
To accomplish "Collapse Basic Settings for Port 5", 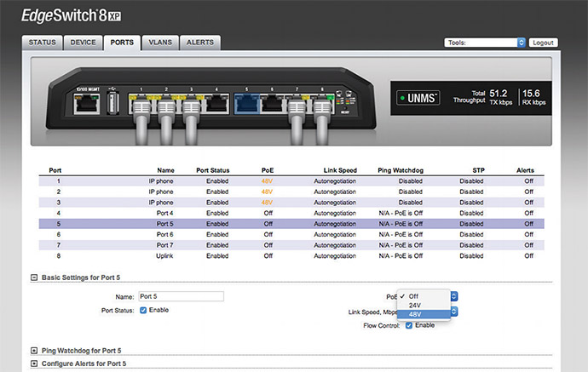I will [34, 278].
